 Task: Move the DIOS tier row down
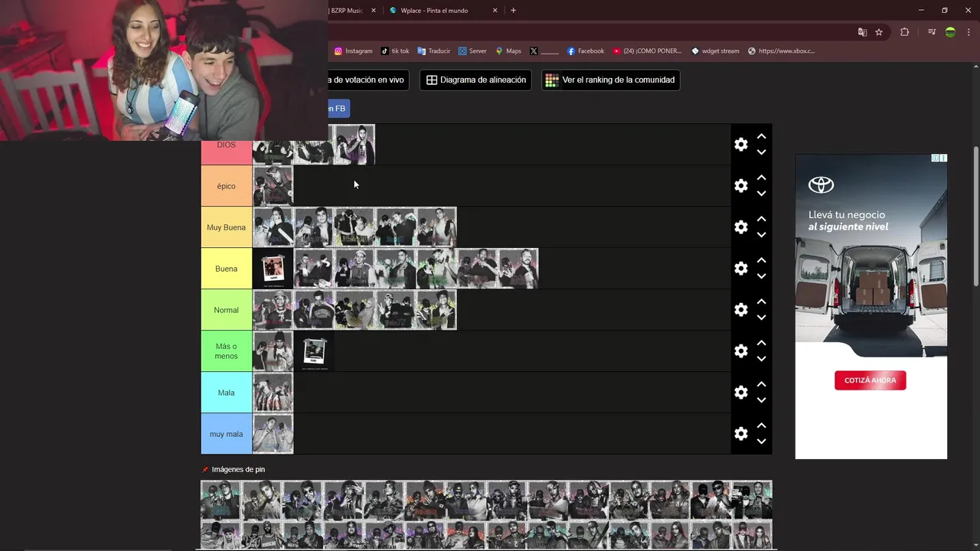click(x=761, y=152)
